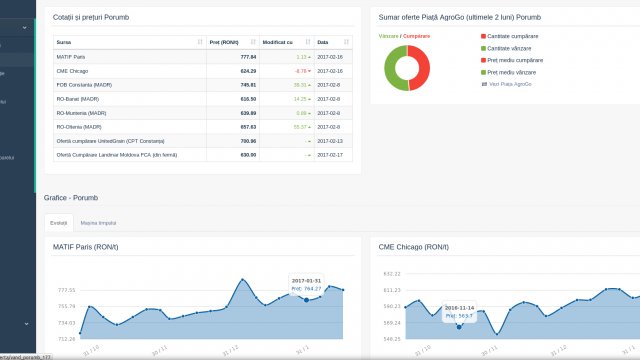640x360 pixels.
Task: Open Ofertă Cumpărare Landmar Moldova FCA row
Action: click(x=203, y=155)
